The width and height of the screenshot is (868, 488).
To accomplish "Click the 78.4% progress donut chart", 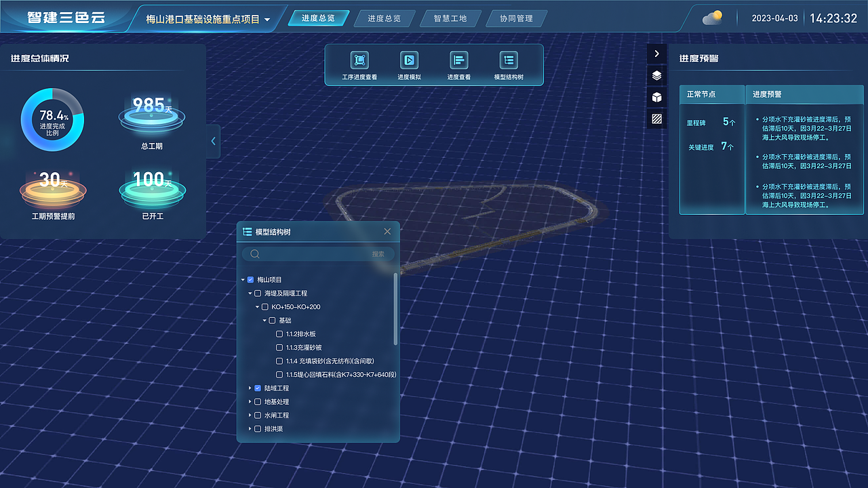I will [52, 120].
